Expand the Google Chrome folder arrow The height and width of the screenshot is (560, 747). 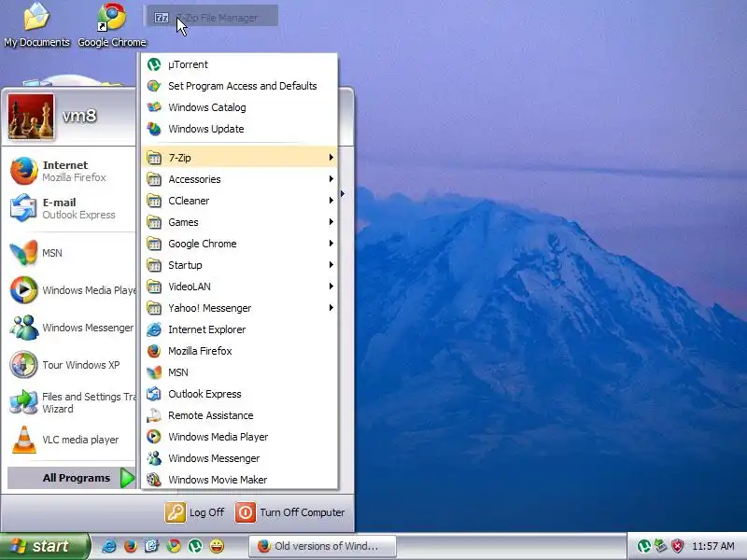[x=331, y=244]
